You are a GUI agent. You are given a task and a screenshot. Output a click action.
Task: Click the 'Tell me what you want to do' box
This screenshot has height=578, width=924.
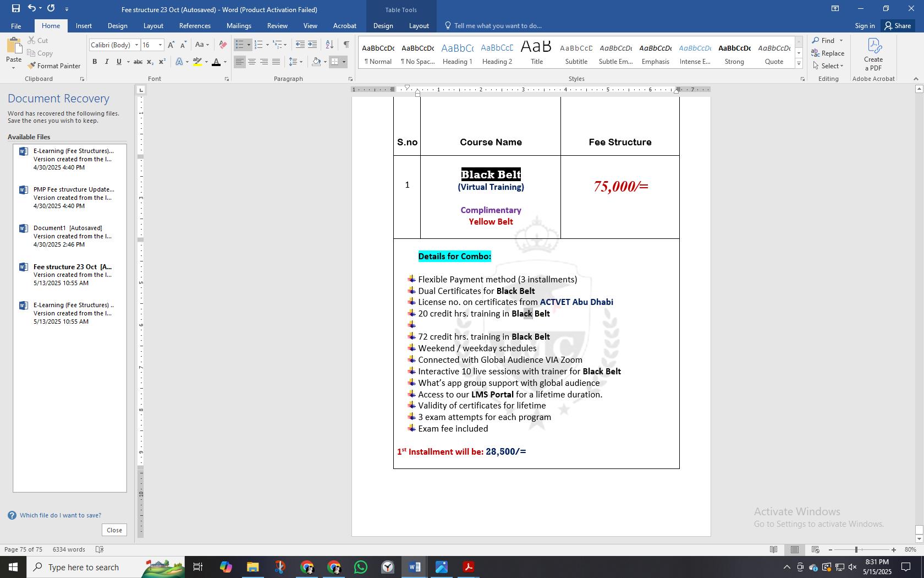tap(493, 26)
